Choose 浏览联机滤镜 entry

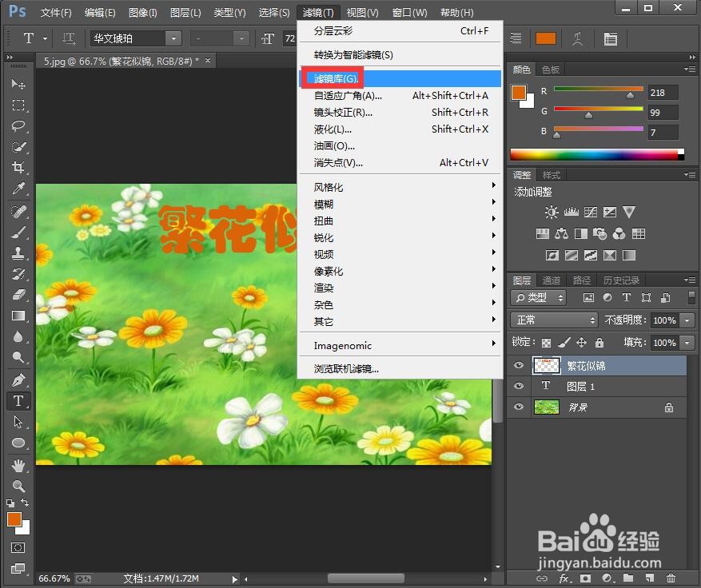coord(399,368)
